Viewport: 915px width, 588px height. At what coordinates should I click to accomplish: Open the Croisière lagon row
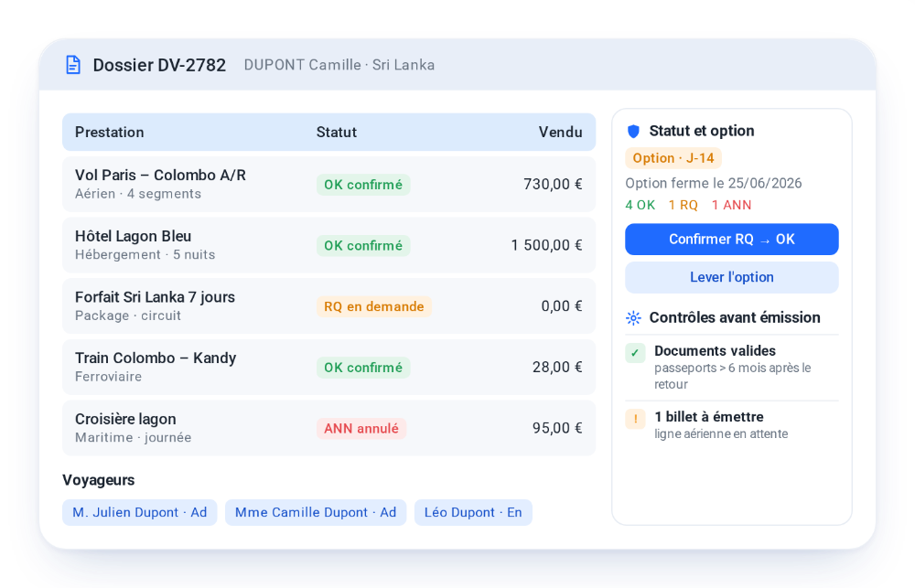(x=329, y=428)
